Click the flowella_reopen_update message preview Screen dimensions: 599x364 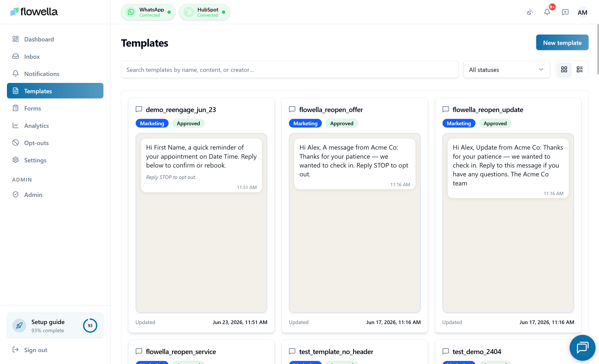coord(508,168)
